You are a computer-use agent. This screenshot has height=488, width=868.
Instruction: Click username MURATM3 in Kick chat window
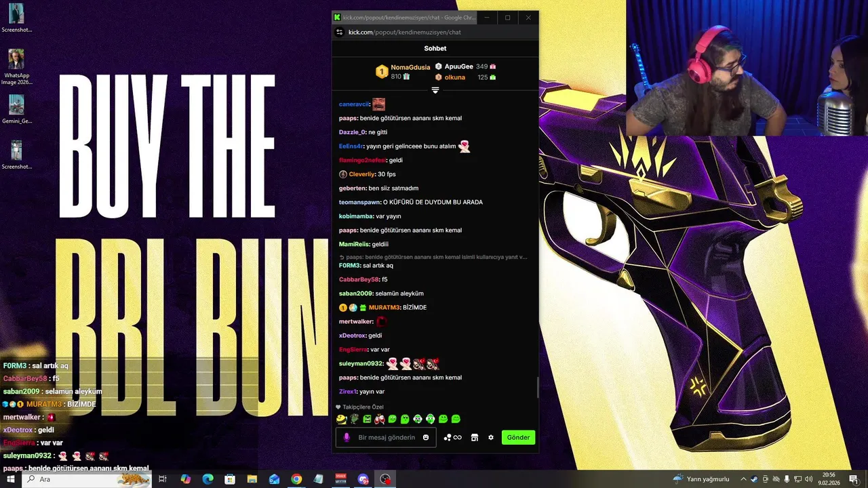point(384,308)
